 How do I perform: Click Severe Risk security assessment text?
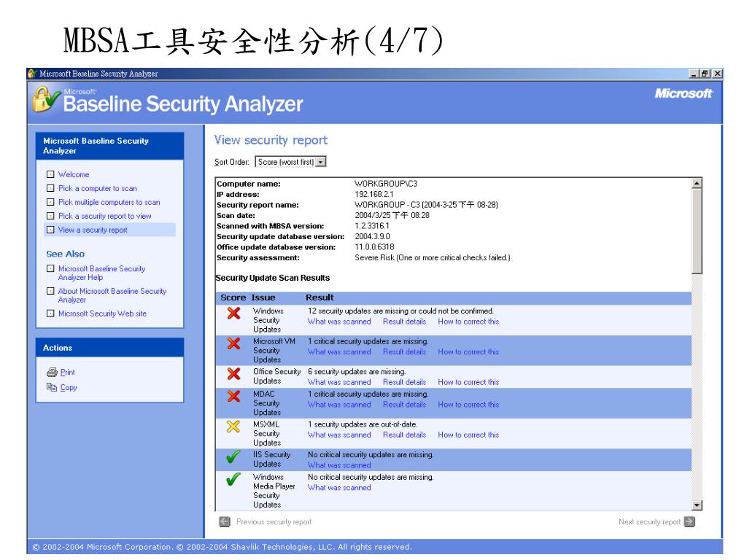[x=433, y=257]
